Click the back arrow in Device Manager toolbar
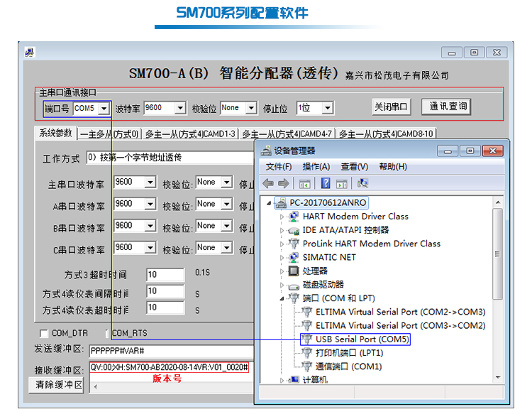Image resolution: width=532 pixels, height=419 pixels. coord(268,183)
